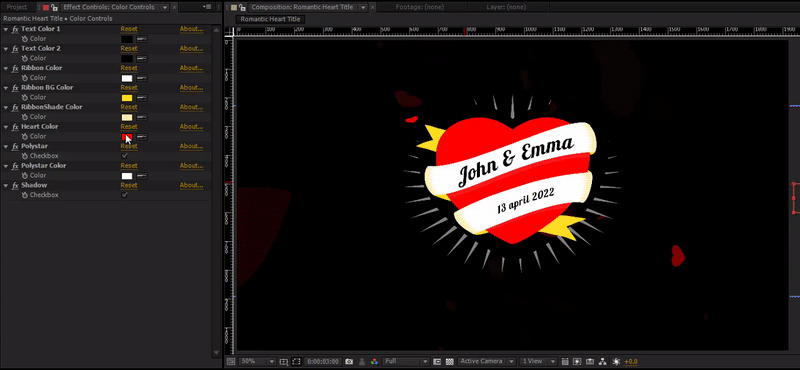The height and width of the screenshot is (370, 800).
Task: Open the 50% magnification dropdown
Action: [258, 361]
